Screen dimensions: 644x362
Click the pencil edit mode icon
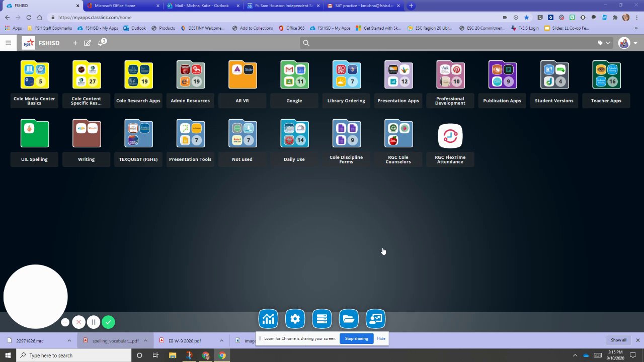(88, 43)
